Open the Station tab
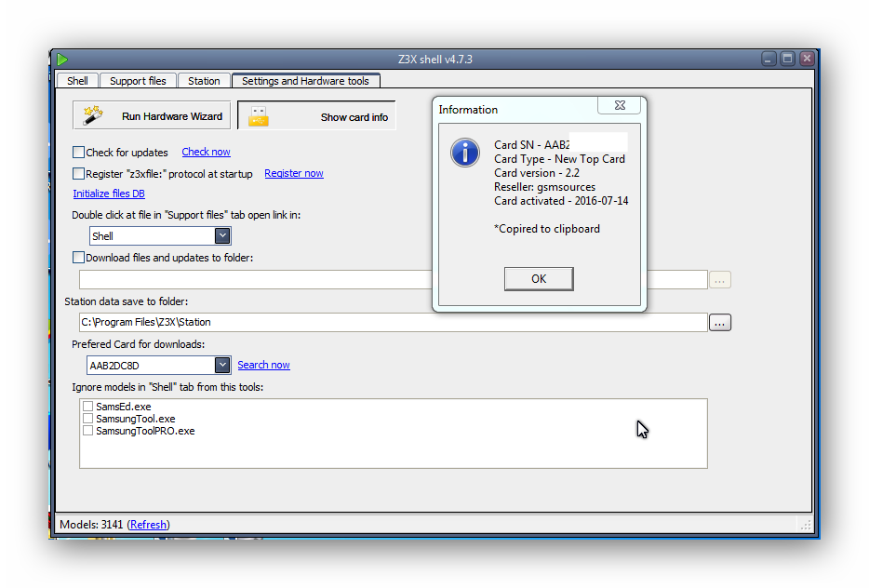 point(204,81)
